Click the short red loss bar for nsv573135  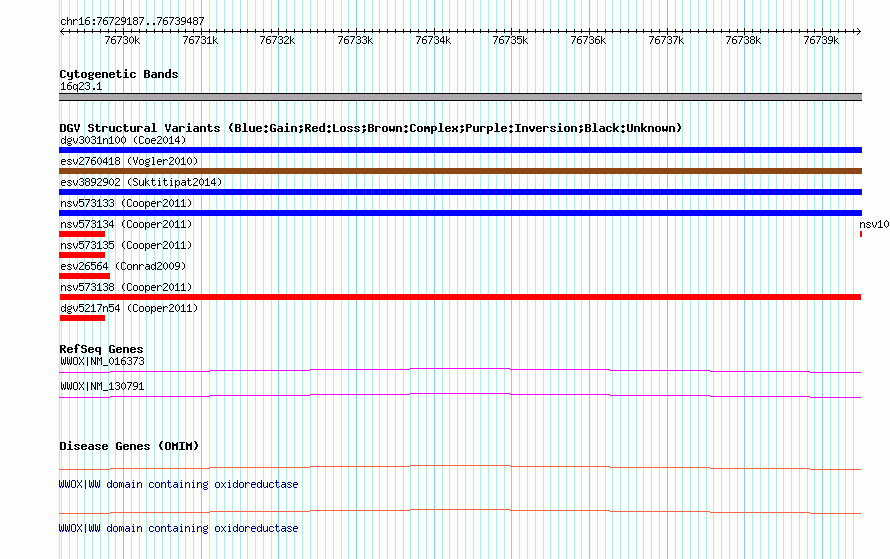tap(82, 255)
